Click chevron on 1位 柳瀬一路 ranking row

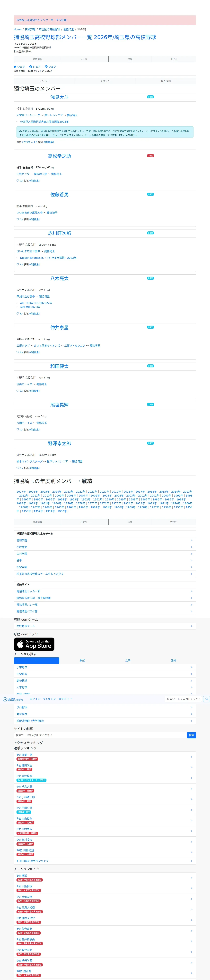(191, 757)
